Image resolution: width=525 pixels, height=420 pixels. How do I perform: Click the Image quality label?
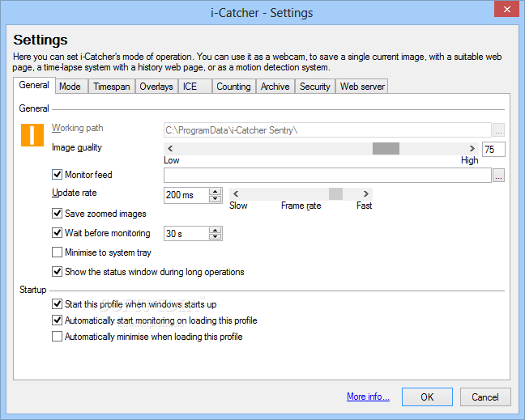77,147
